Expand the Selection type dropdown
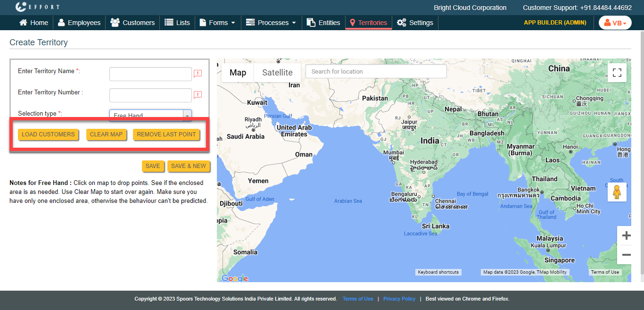The width and height of the screenshot is (644, 310). 187,115
